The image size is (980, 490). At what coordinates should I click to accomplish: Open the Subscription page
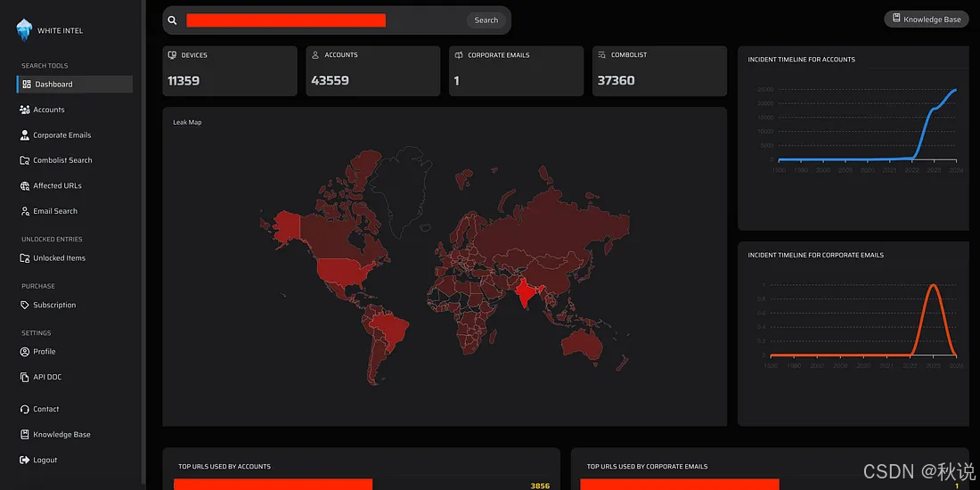(54, 305)
